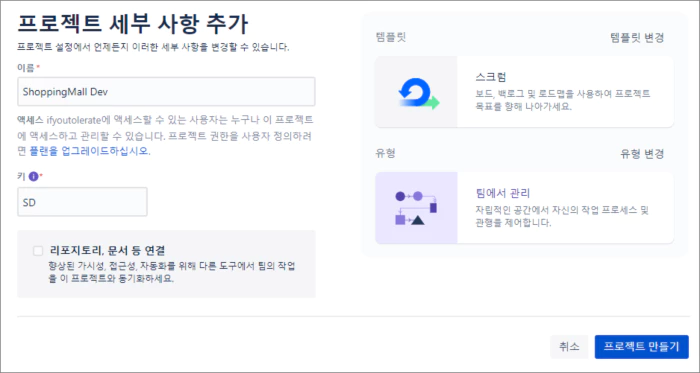The image size is (700, 373).
Task: Click the text starting 향상된 가시성
Action: coord(172,273)
